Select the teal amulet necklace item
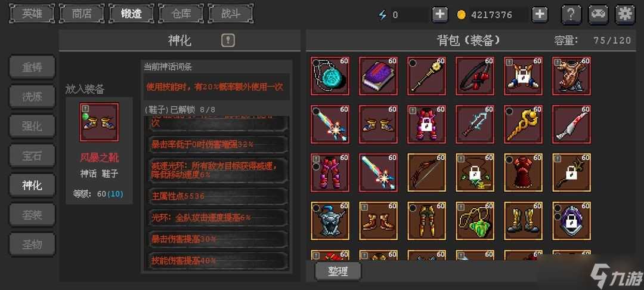The width and height of the screenshot is (644, 290). pos(330,76)
